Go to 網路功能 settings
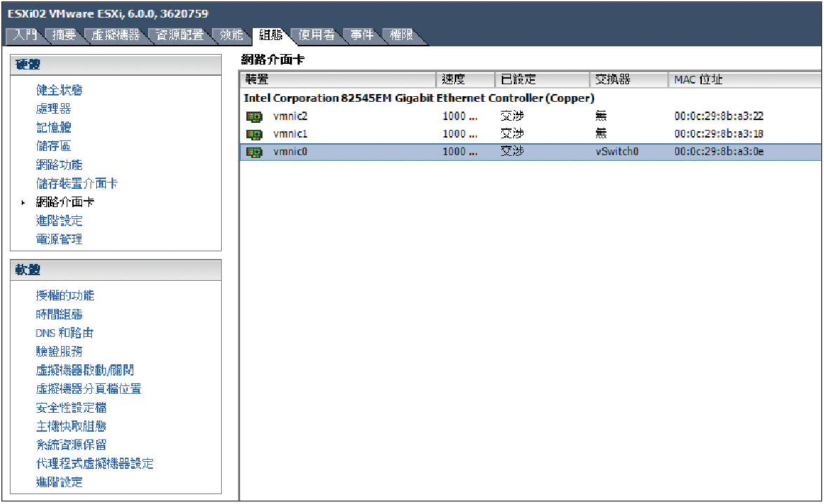The width and height of the screenshot is (824, 504). point(60,165)
